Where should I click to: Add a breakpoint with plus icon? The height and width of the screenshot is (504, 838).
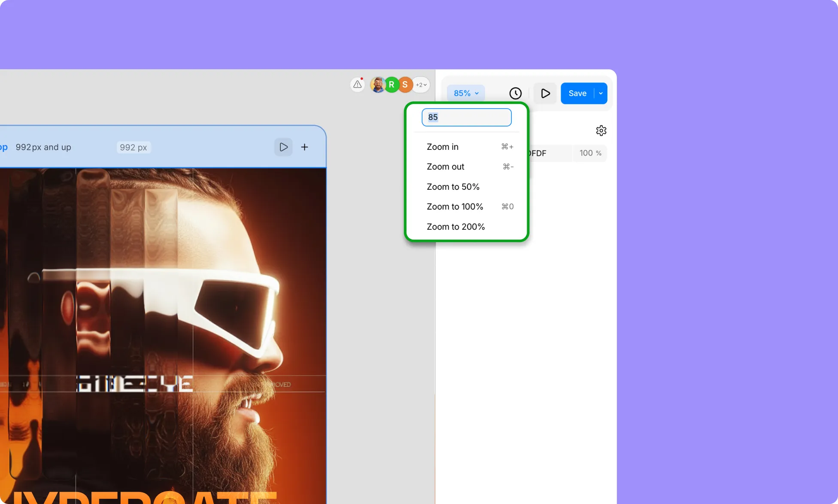coord(304,147)
